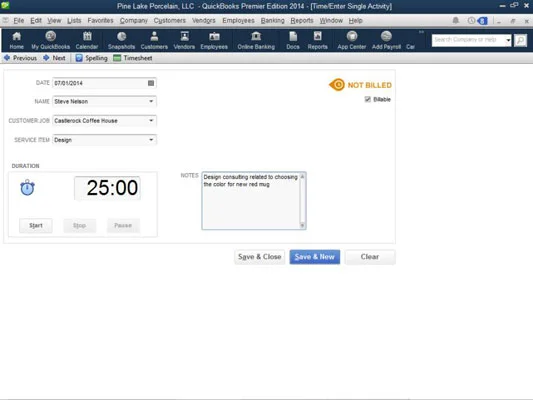Open Snapshots in the icon bar
The width and height of the screenshot is (533, 400).
(121, 40)
